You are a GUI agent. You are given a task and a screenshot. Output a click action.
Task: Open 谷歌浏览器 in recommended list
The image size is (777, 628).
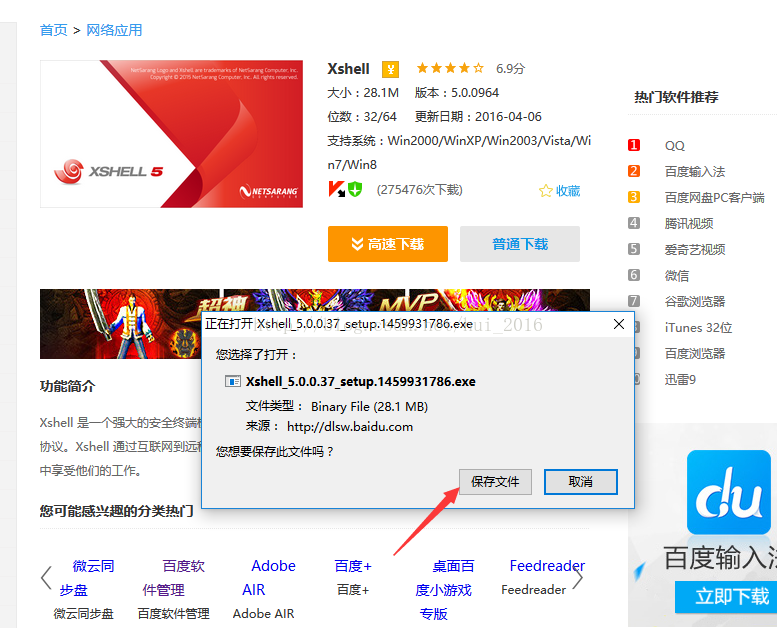(695, 301)
